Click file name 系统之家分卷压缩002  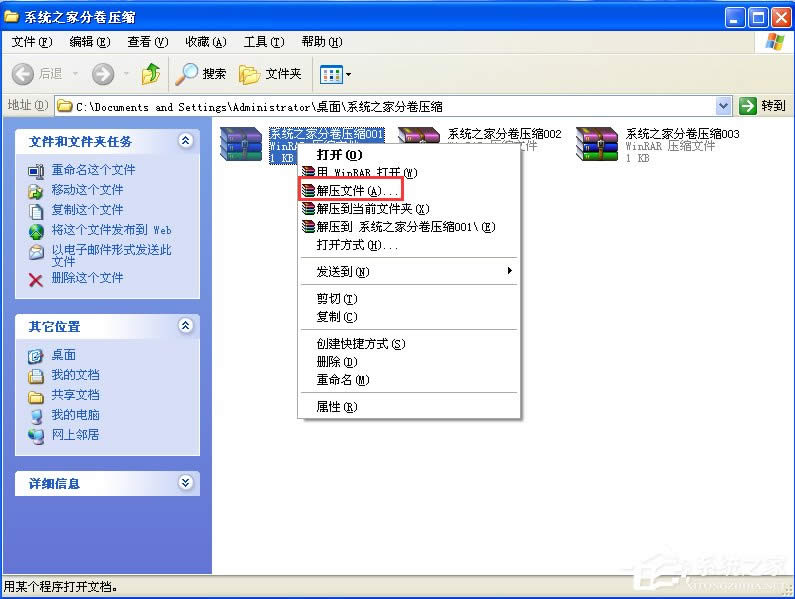pos(504,134)
